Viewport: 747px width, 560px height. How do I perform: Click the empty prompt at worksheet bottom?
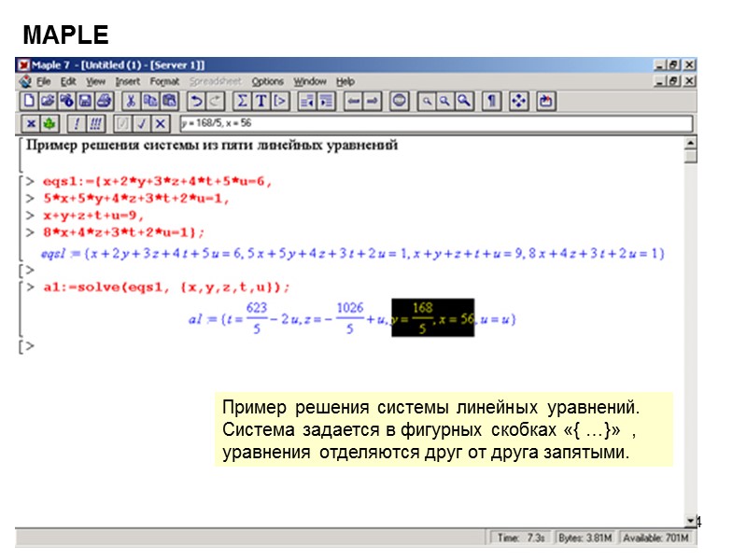(27, 346)
